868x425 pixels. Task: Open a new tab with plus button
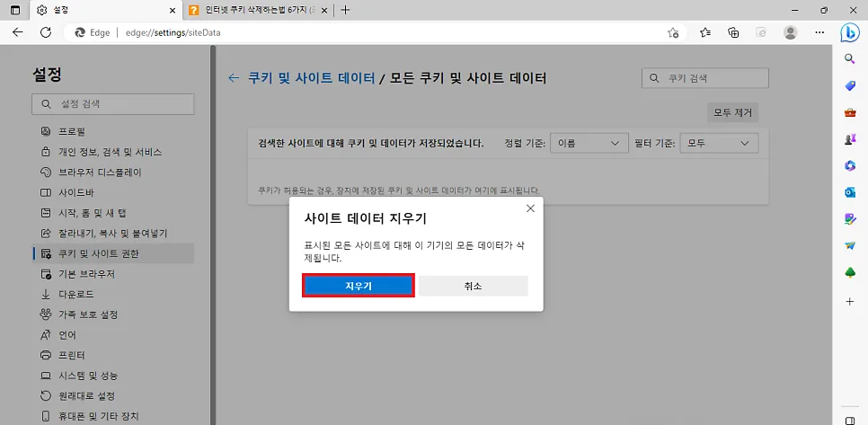[x=345, y=10]
